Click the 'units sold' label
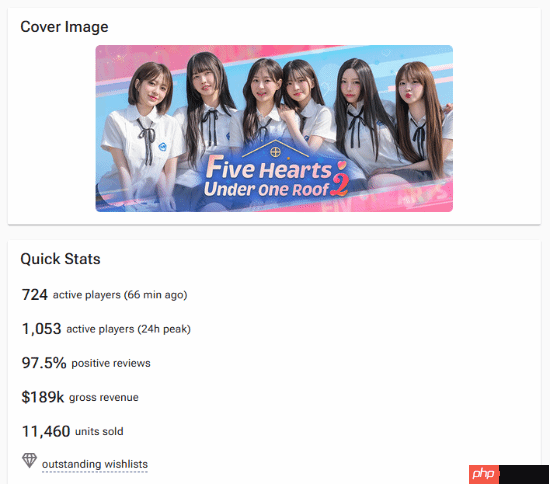 pyautogui.click(x=99, y=431)
